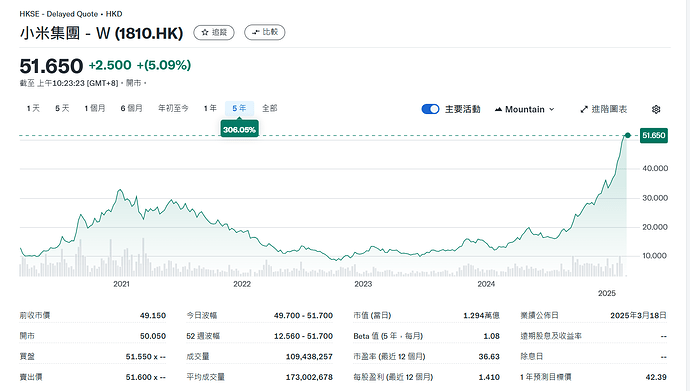
Task: Click the 賣出價 value 51.600 x --
Action: point(146,377)
